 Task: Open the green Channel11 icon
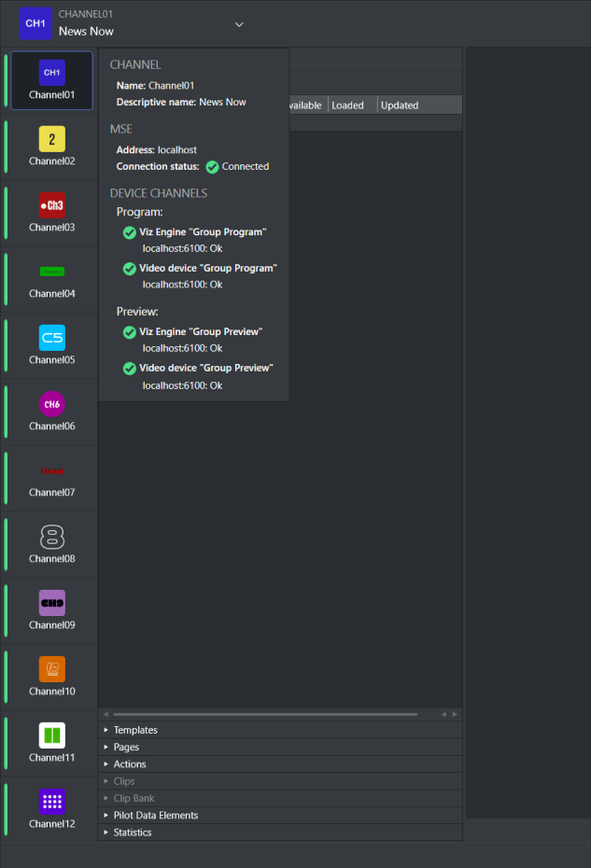(x=51, y=735)
